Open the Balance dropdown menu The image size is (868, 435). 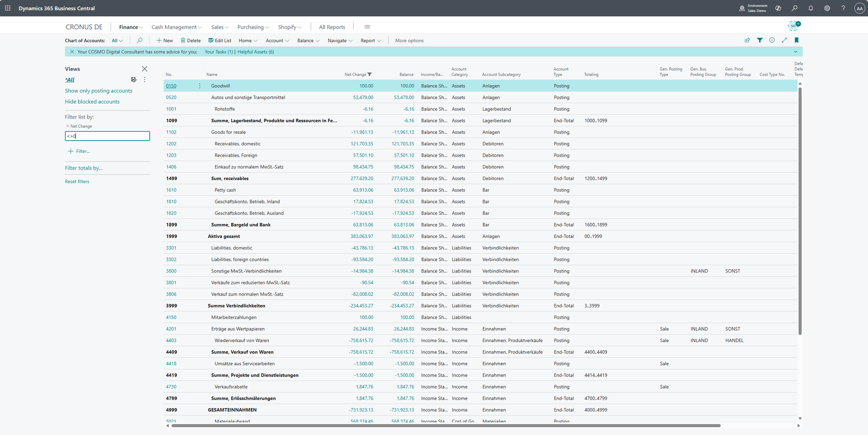[x=308, y=41]
